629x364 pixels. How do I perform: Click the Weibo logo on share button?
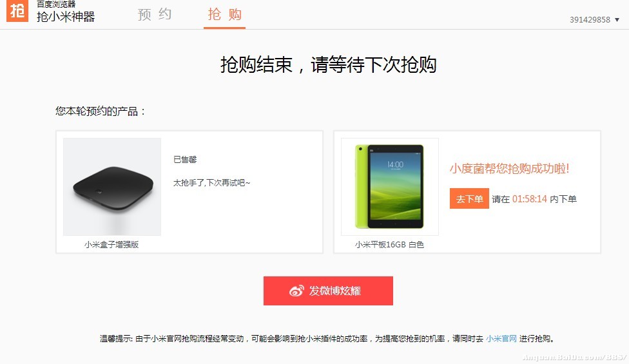296,291
